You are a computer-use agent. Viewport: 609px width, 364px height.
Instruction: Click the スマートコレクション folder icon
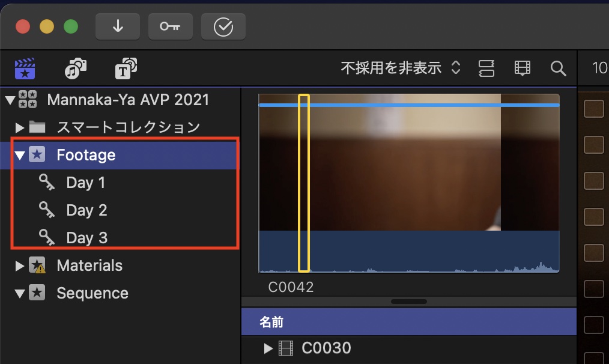37,127
